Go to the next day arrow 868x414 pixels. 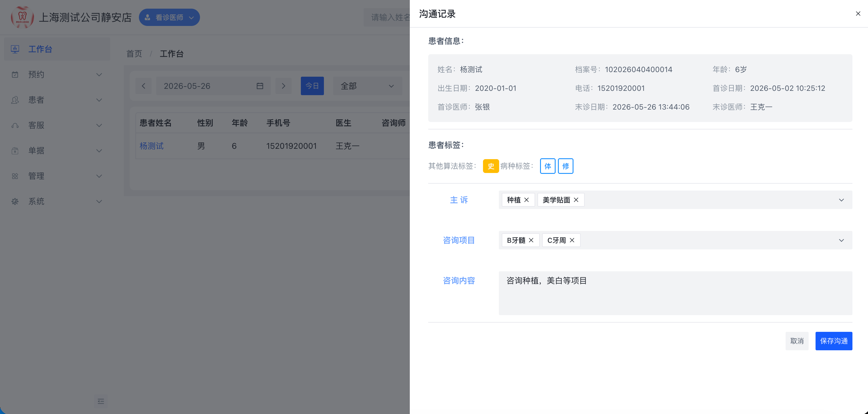point(283,86)
